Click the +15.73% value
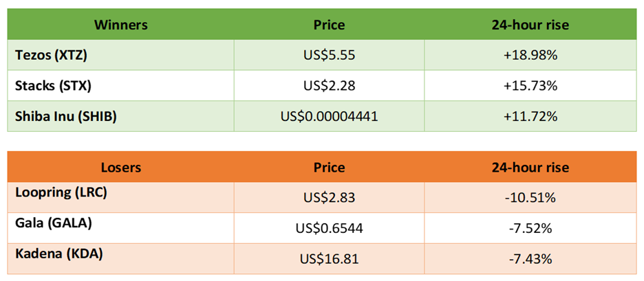644x281 pixels. [x=530, y=86]
